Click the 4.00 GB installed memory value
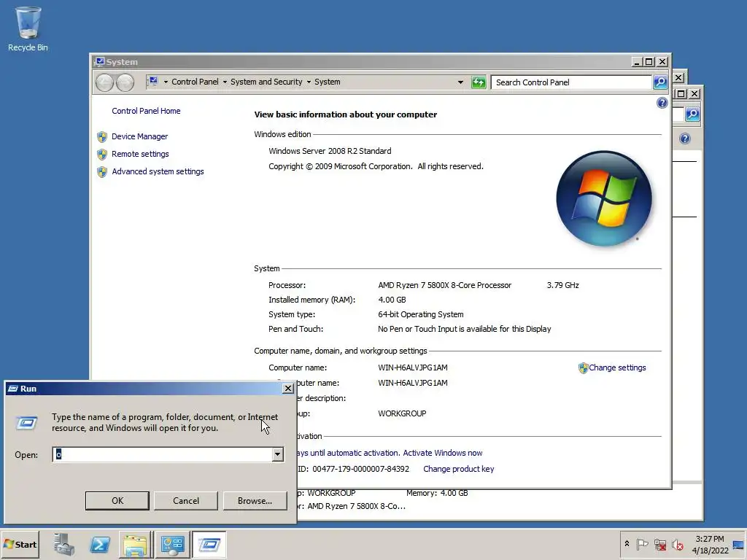This screenshot has width=747, height=560. tap(392, 300)
